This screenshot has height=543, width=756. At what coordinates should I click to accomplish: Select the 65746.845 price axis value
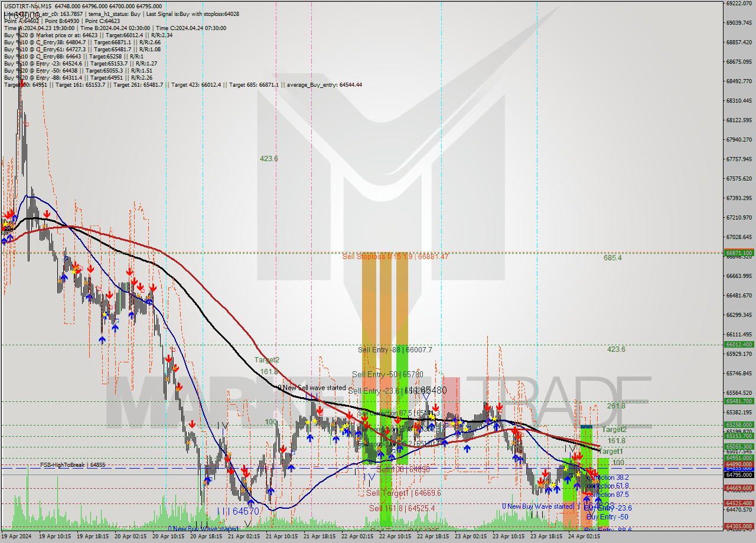pos(739,373)
